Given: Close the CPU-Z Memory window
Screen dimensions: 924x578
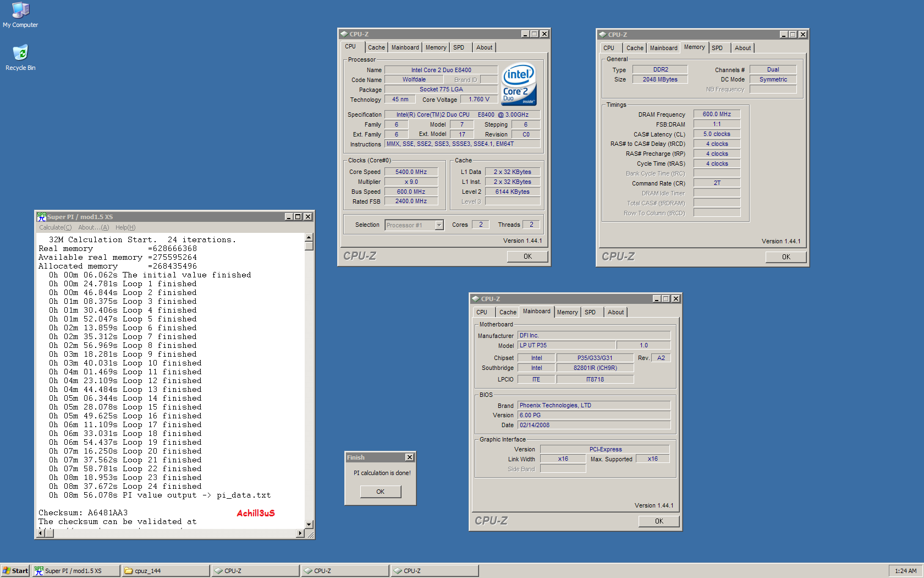Looking at the screenshot, I should pyautogui.click(x=803, y=35).
